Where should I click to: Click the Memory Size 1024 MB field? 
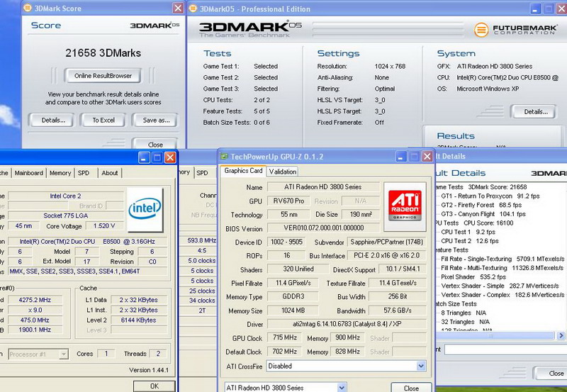[293, 310]
